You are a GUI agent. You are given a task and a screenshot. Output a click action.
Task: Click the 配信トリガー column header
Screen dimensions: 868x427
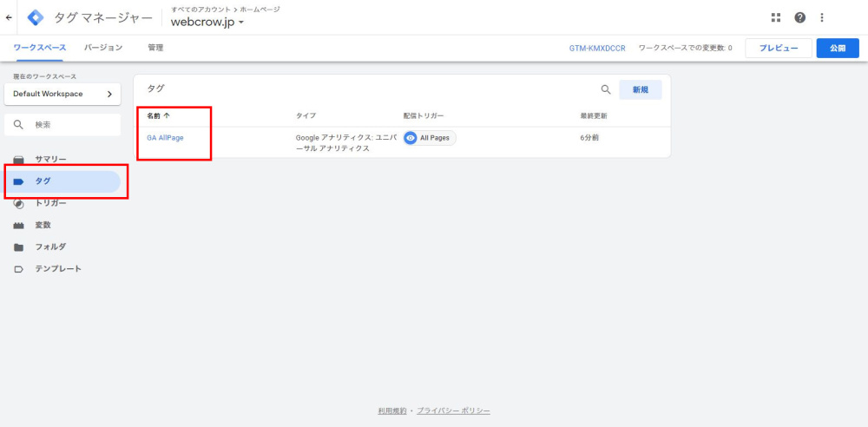click(424, 115)
